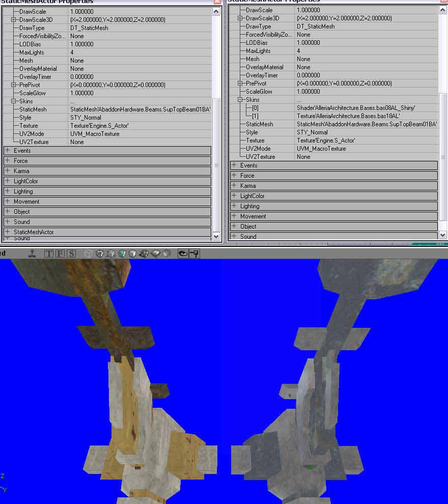Image resolution: width=448 pixels, height=504 pixels.
Task: Click Style STY_Normal value in right window
Action: click(x=312, y=132)
